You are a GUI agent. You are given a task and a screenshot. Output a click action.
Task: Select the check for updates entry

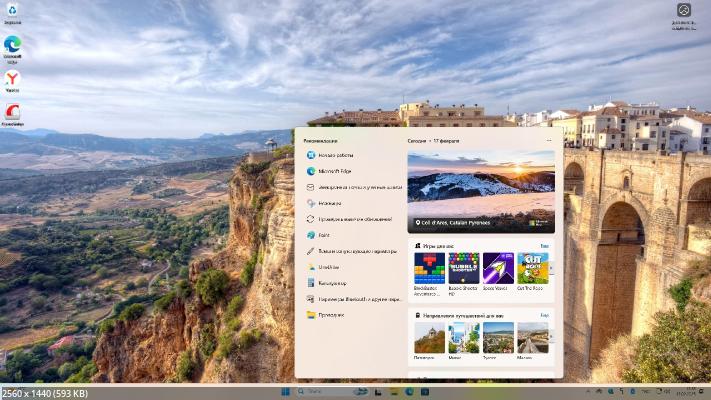(354, 219)
